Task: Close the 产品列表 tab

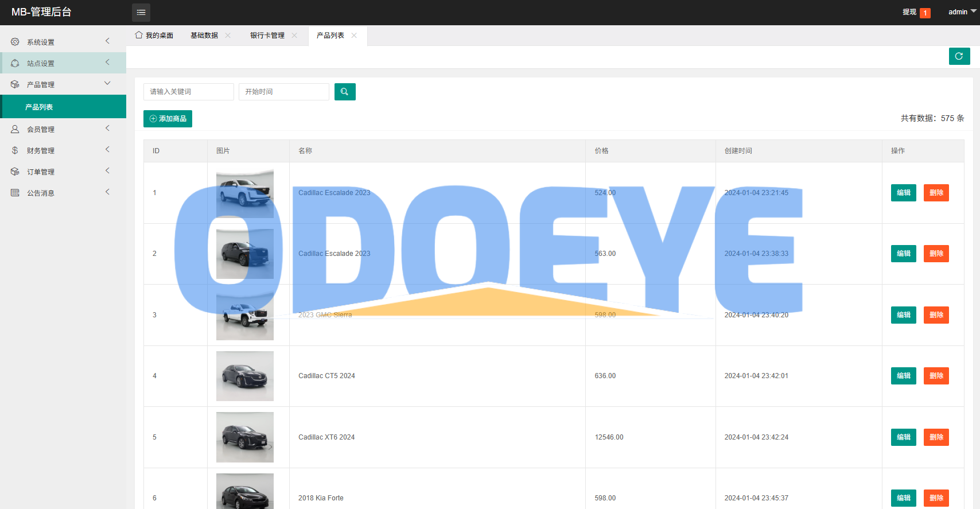Action: [x=354, y=36]
